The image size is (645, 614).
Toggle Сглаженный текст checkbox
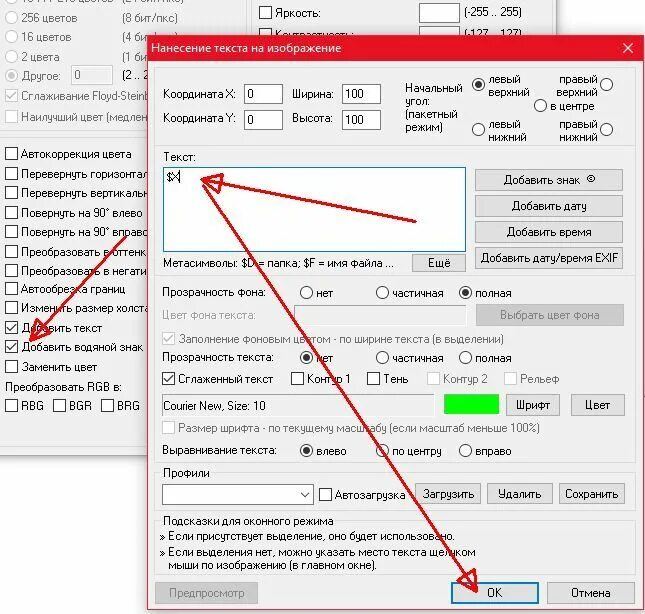168,379
